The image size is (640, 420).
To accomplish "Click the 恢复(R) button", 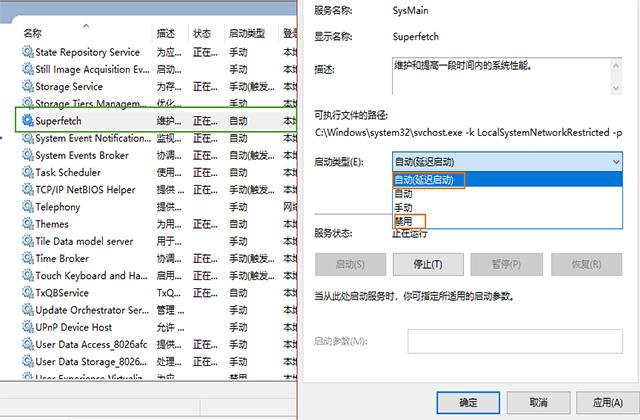I will click(x=587, y=264).
